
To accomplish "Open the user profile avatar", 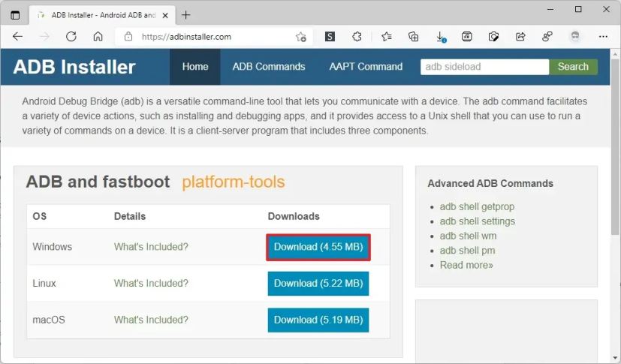I will coord(575,37).
